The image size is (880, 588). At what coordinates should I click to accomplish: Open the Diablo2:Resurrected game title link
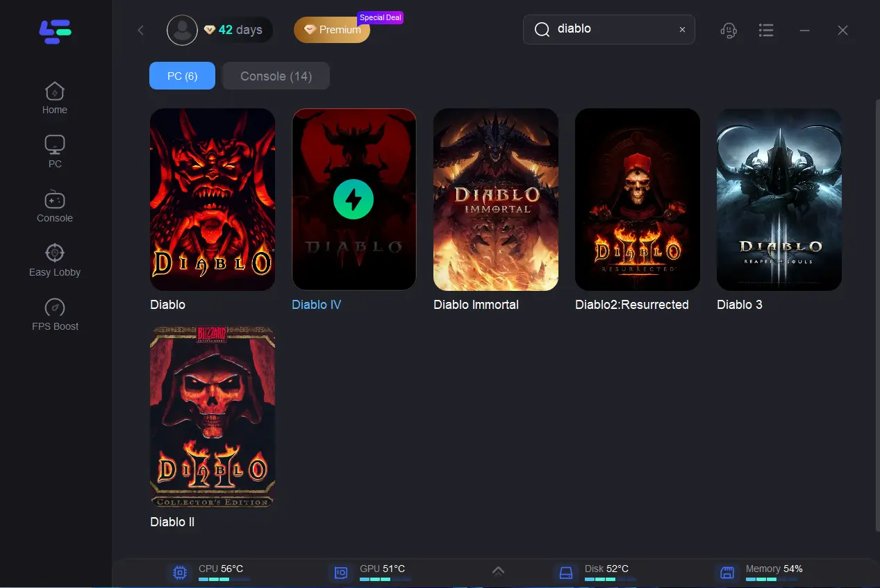coord(631,305)
